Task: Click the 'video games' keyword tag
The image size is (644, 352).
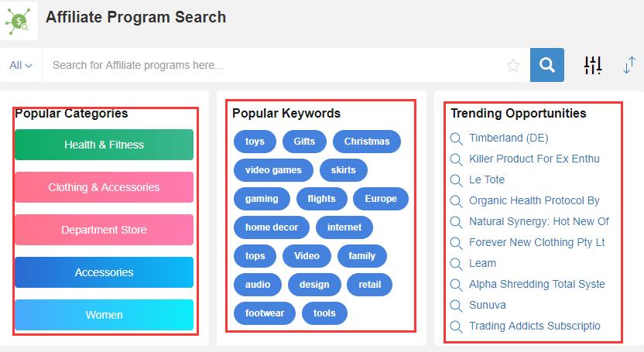Action: tap(273, 170)
